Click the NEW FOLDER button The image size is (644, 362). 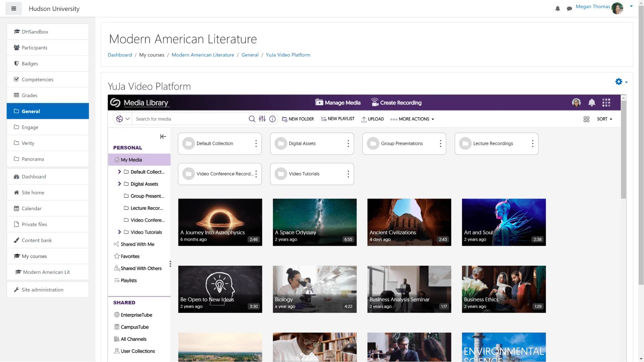[298, 119]
